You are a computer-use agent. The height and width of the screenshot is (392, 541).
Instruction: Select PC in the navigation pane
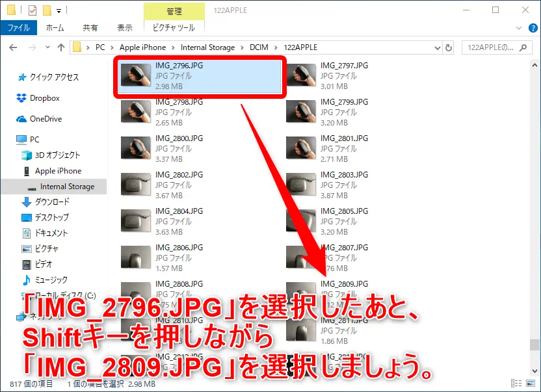coord(27,139)
